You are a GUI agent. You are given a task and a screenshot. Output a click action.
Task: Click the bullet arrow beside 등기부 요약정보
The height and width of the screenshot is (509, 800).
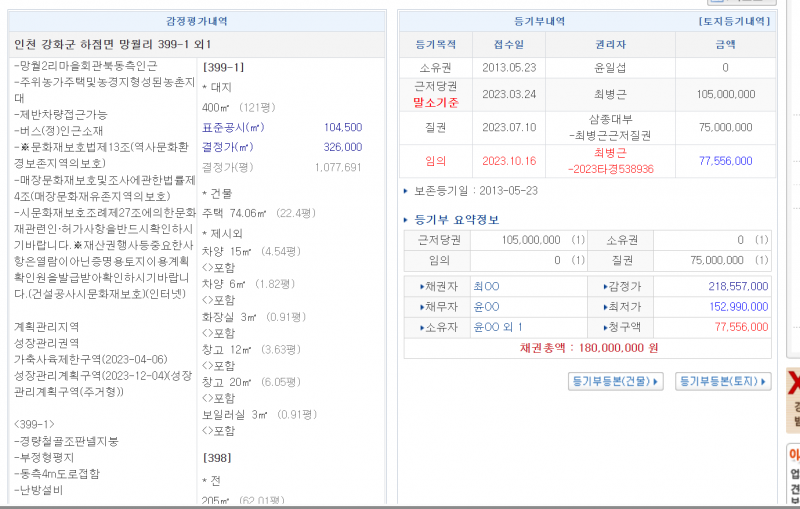coord(405,220)
